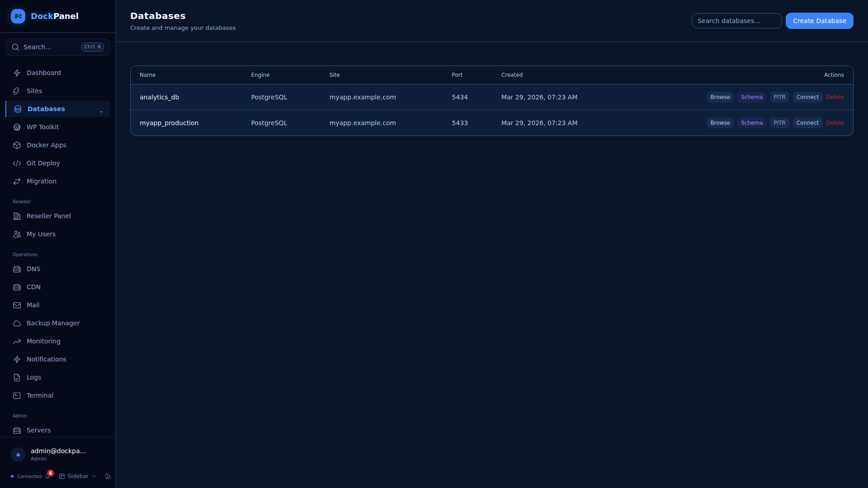The width and height of the screenshot is (868, 488).
Task: Delete the myapp_production database
Action: tap(835, 123)
